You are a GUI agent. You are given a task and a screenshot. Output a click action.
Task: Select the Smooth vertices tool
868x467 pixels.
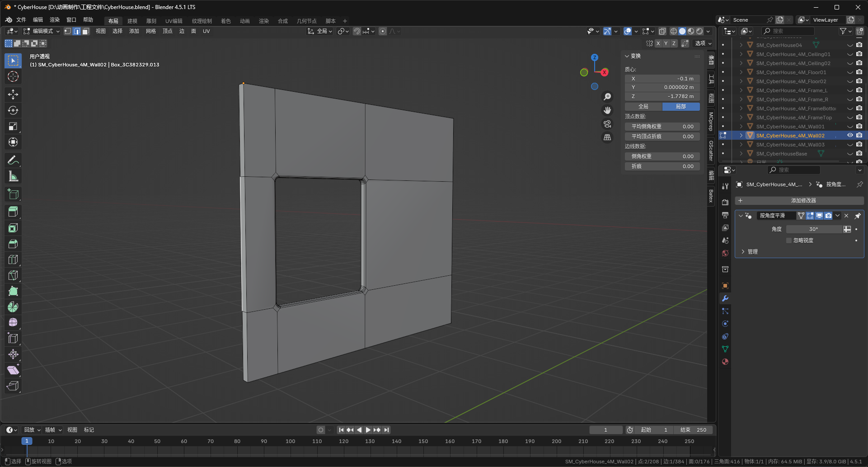click(x=13, y=323)
